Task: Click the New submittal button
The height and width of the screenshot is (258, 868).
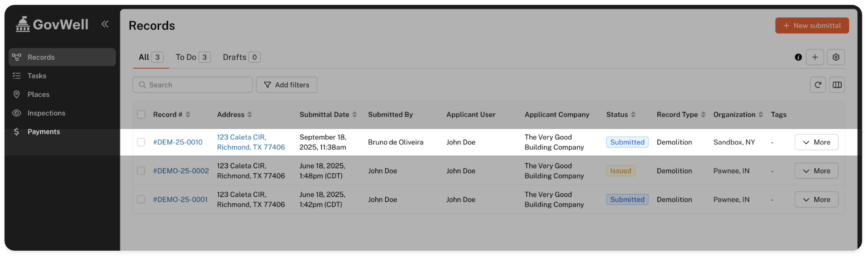Action: coord(812,25)
